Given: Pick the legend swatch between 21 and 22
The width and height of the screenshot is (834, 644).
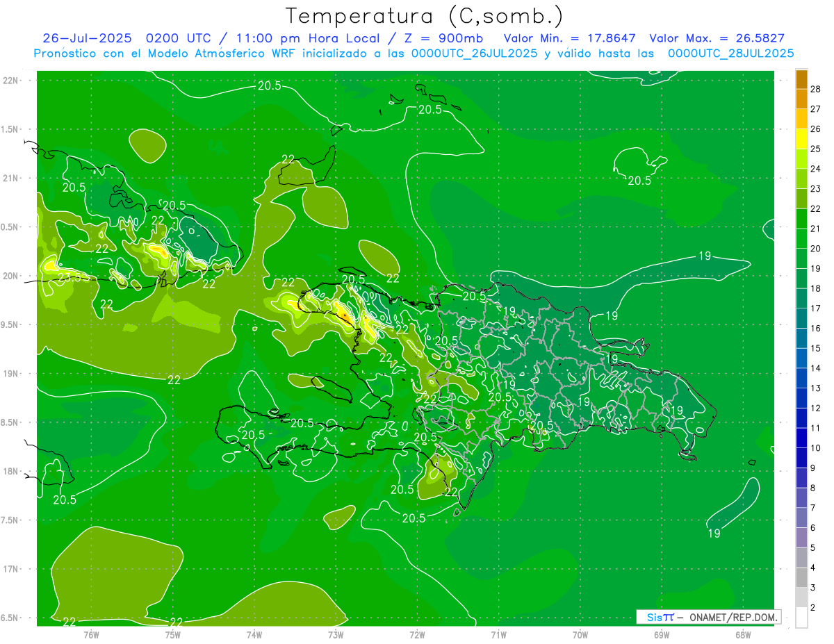Looking at the screenshot, I should [801, 218].
